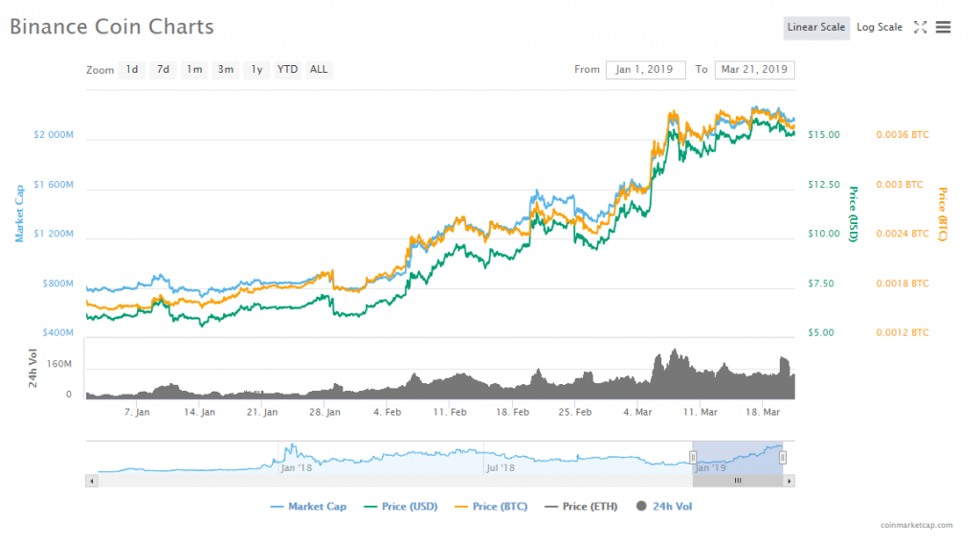
Task: Click the 11. Mar date label
Action: pos(700,412)
